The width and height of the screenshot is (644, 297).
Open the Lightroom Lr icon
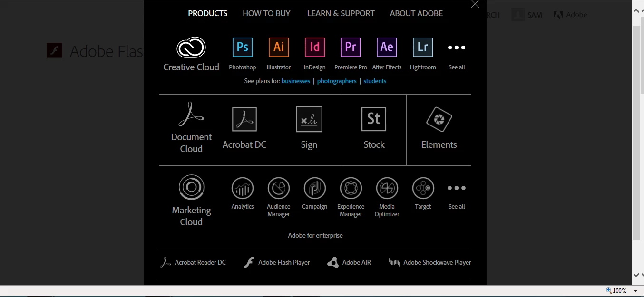pyautogui.click(x=423, y=47)
